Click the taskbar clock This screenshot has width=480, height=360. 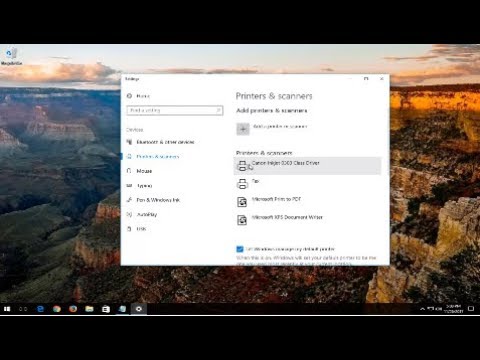coord(453,309)
